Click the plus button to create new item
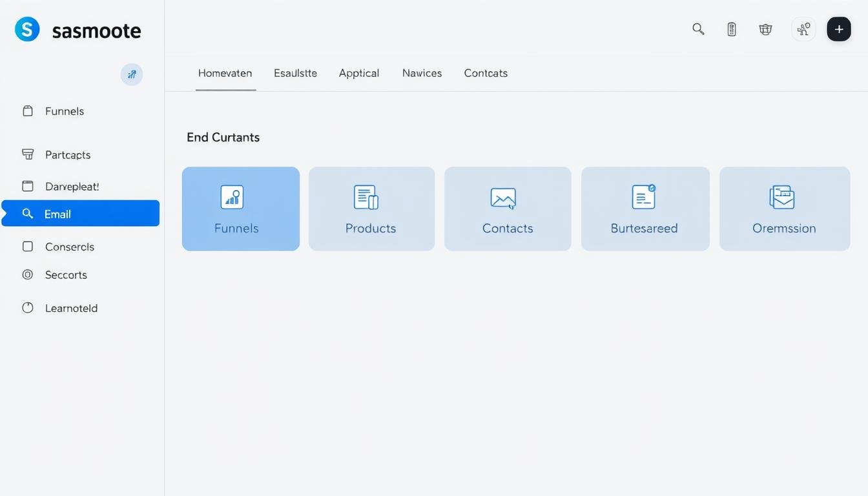The image size is (868, 496). click(838, 28)
